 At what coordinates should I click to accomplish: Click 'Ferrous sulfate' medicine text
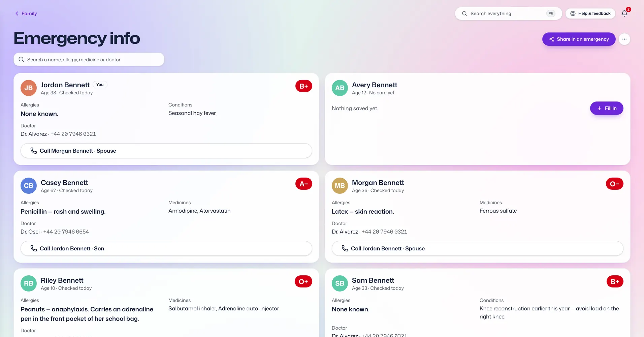pyautogui.click(x=498, y=211)
